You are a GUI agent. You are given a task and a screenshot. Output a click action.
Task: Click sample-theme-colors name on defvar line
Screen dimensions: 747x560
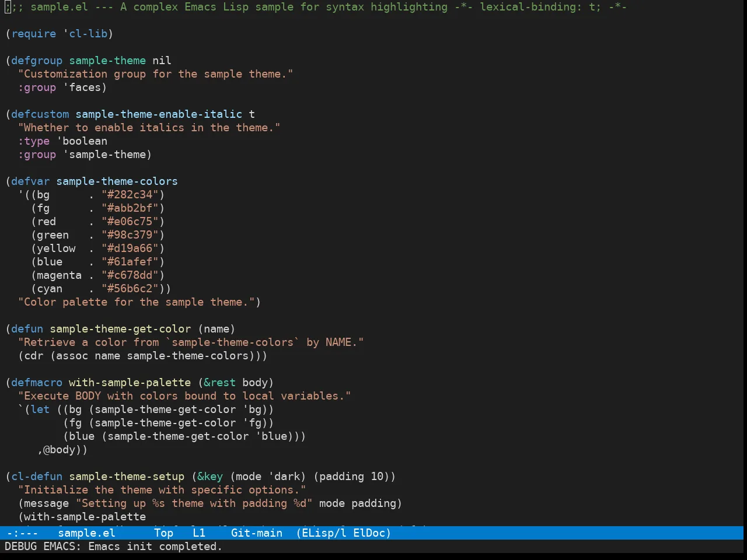click(x=117, y=181)
